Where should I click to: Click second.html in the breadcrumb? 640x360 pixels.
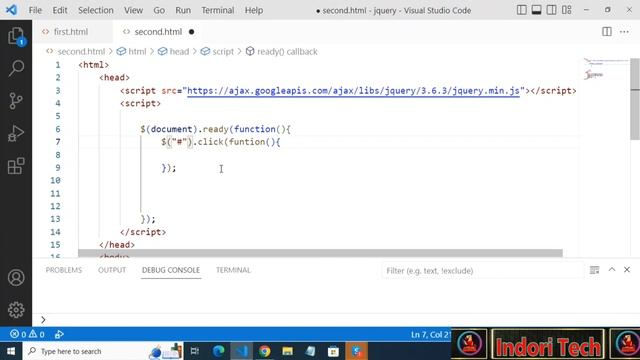tap(81, 51)
